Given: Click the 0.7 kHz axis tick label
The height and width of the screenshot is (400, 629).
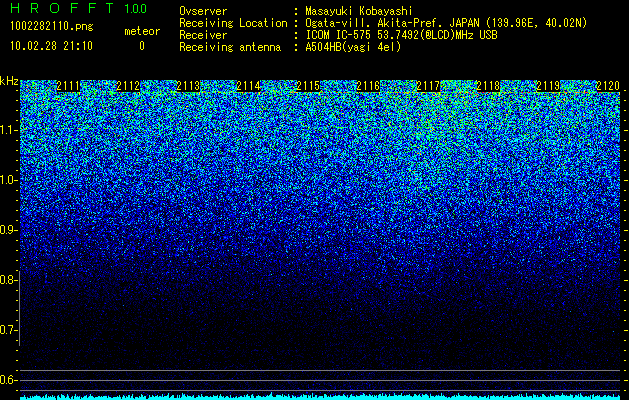Looking at the screenshot, I should pos(7,330).
